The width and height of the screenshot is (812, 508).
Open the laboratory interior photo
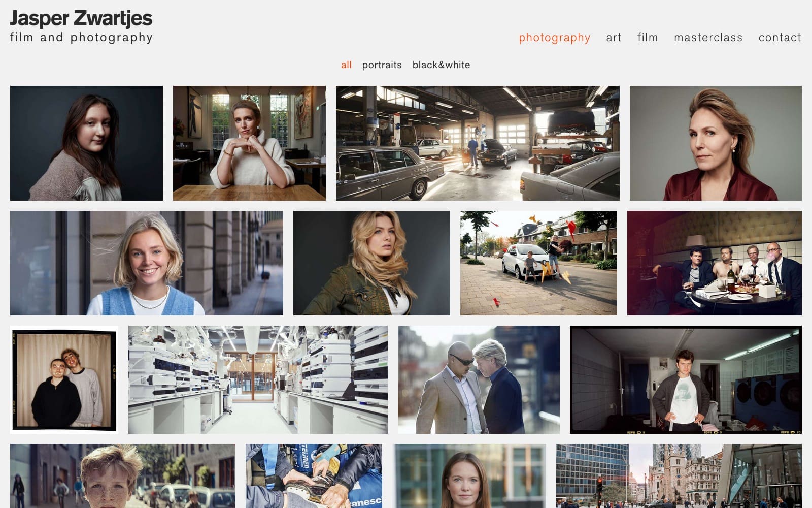pyautogui.click(x=258, y=379)
